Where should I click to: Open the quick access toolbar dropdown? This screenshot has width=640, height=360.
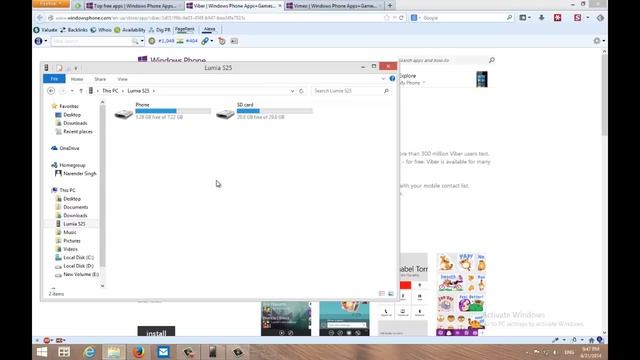(x=76, y=68)
